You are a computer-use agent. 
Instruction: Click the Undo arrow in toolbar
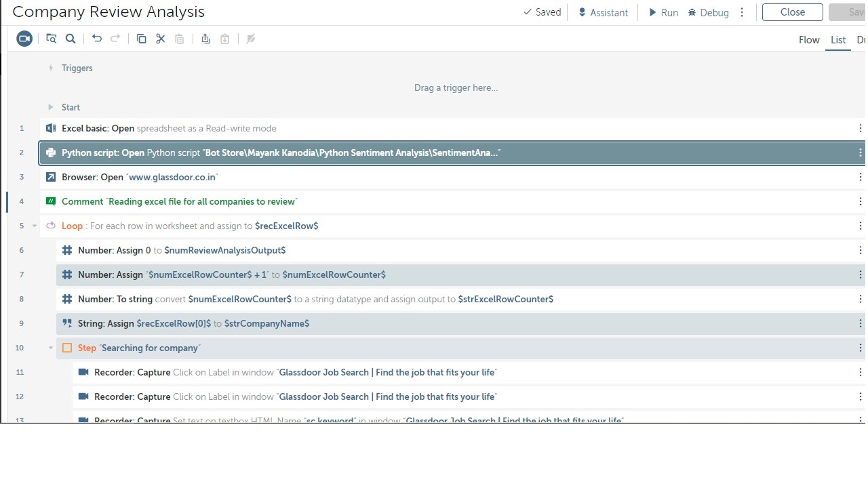(96, 39)
